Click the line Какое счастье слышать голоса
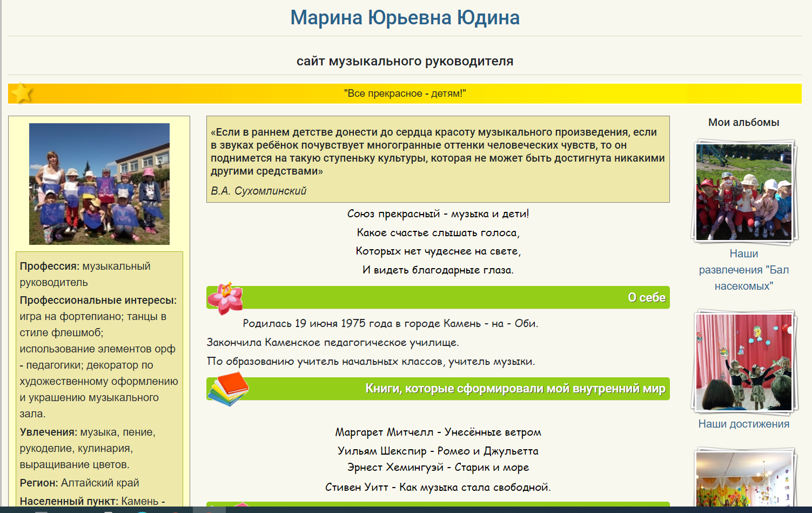 (x=438, y=232)
